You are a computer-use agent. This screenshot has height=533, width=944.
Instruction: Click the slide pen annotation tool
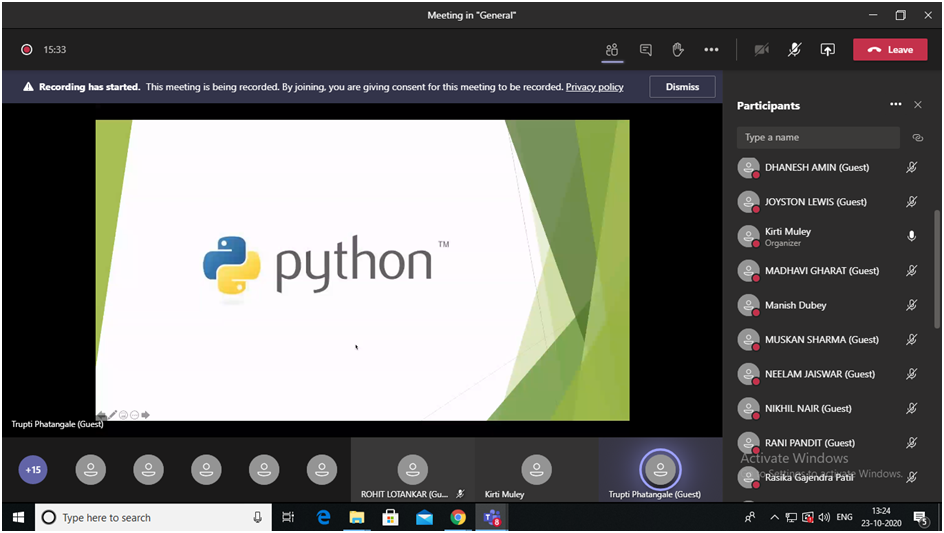pos(113,415)
